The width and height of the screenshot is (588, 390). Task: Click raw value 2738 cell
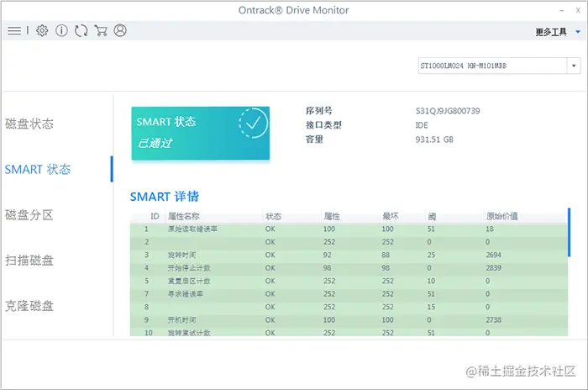[x=494, y=319]
